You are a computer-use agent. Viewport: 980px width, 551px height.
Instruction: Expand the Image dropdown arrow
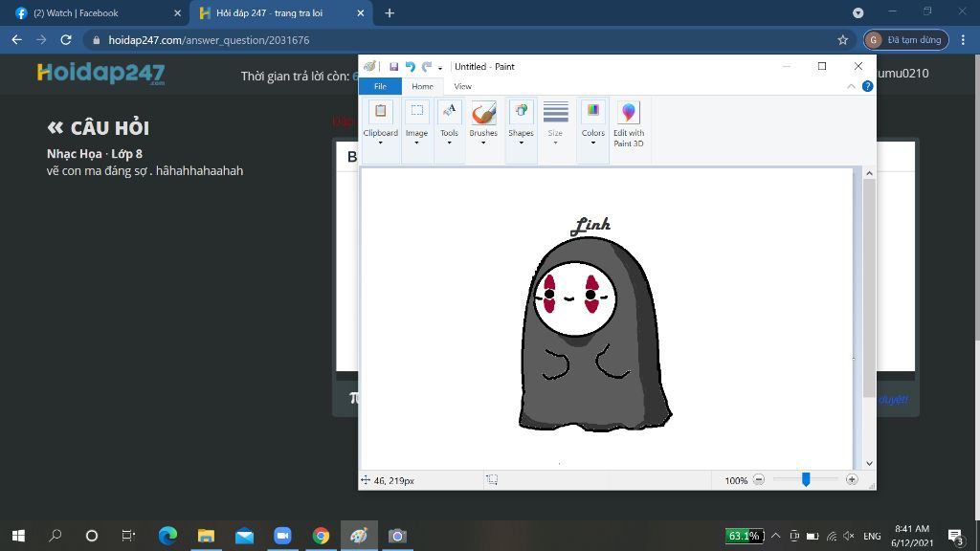[x=417, y=143]
